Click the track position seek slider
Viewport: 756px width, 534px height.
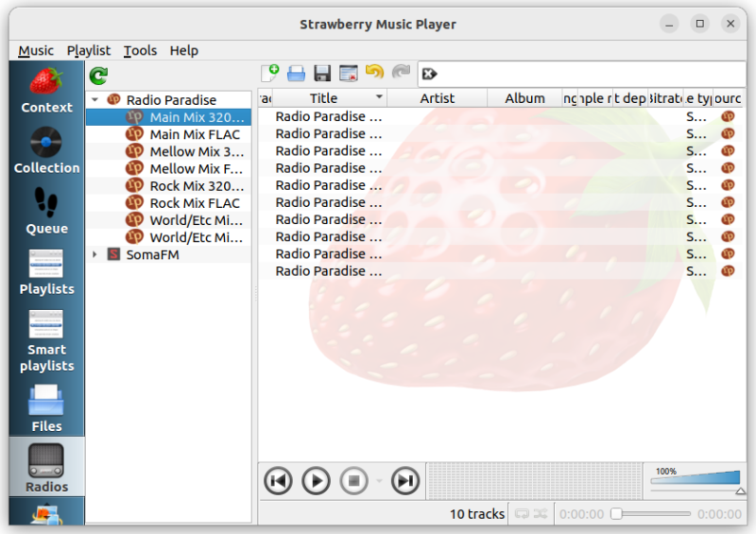(651, 514)
